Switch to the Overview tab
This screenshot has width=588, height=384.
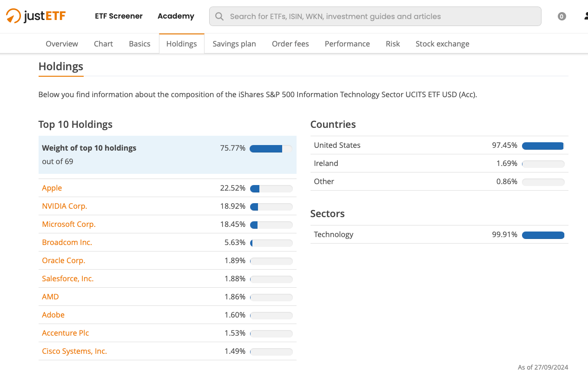pyautogui.click(x=62, y=44)
